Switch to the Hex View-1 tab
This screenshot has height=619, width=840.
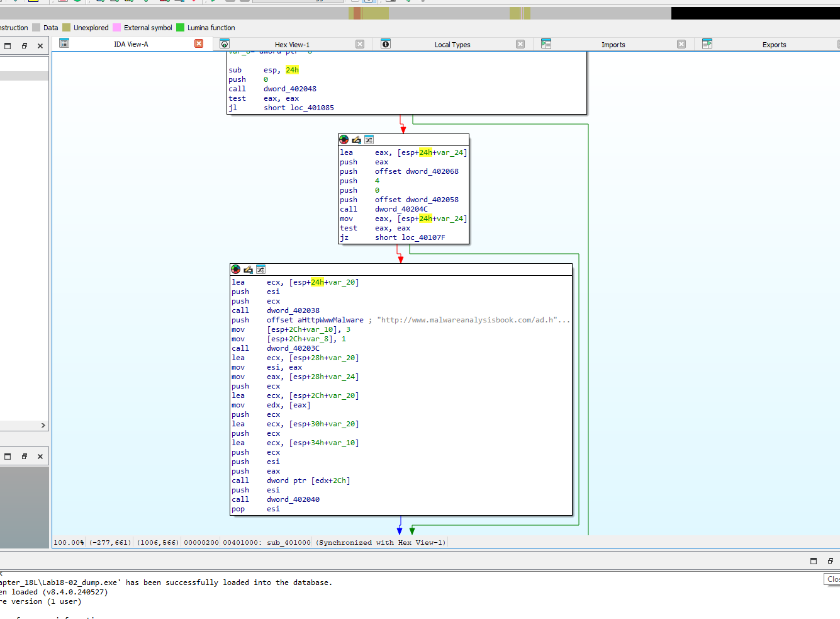[292, 45]
